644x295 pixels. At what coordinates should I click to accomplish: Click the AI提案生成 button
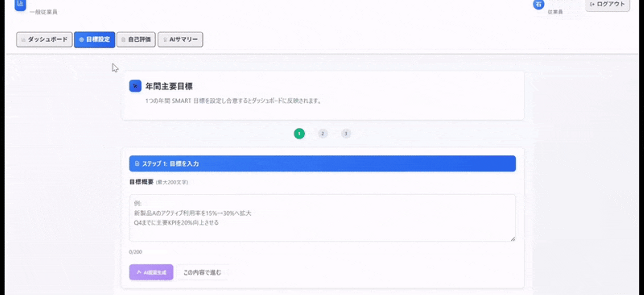151,272
